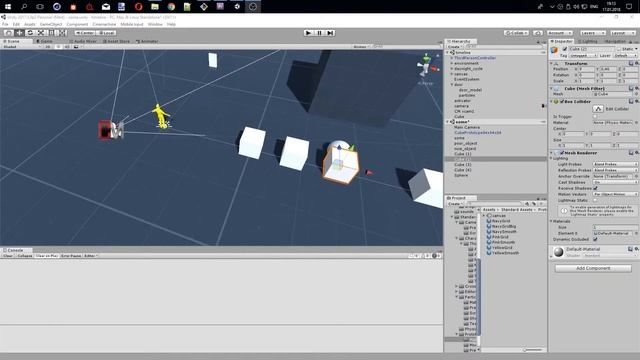Viewport: 640px width, 360px height.
Task: Start Play mode with the Play button
Action: [x=309, y=33]
